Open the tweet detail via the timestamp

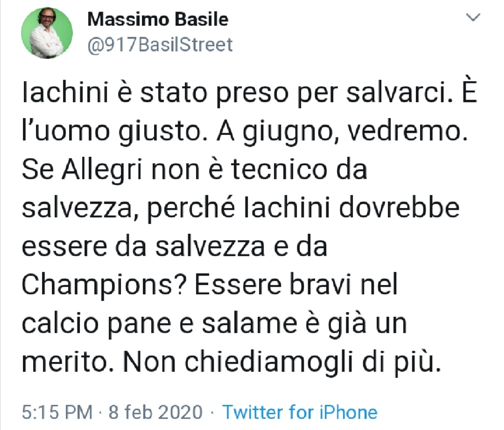tap(53, 412)
